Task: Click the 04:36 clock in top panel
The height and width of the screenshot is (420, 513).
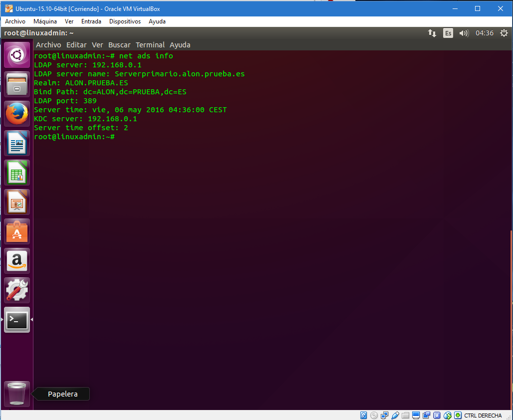Action: (x=484, y=33)
